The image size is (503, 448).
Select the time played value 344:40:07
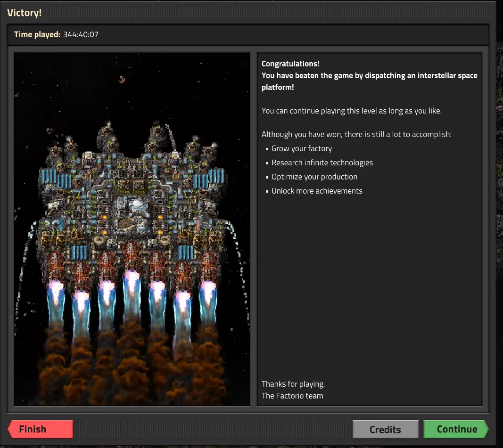tap(81, 34)
